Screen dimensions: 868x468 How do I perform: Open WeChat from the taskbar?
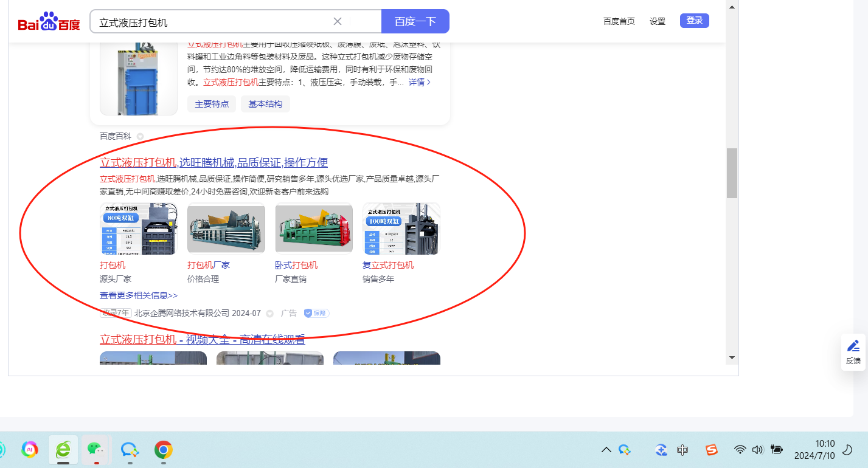pyautogui.click(x=95, y=449)
